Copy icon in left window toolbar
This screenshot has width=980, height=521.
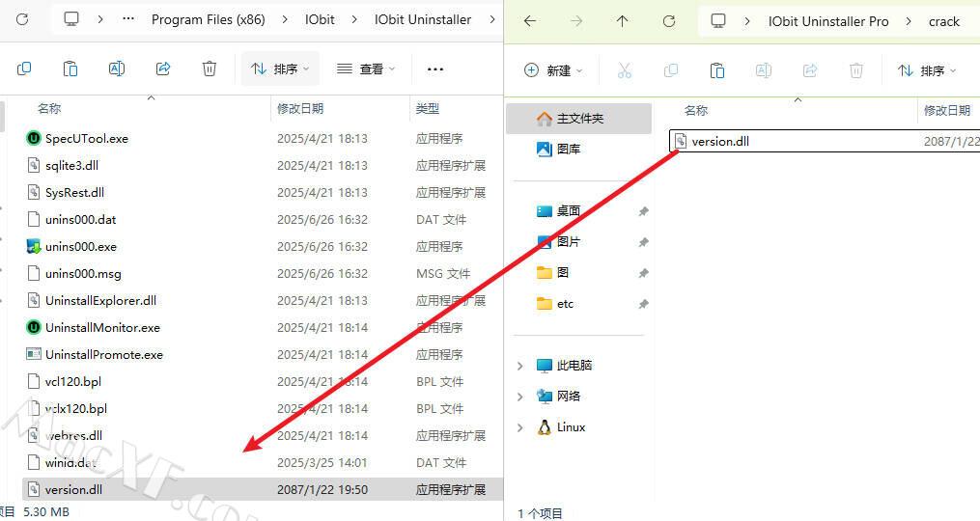(24, 69)
